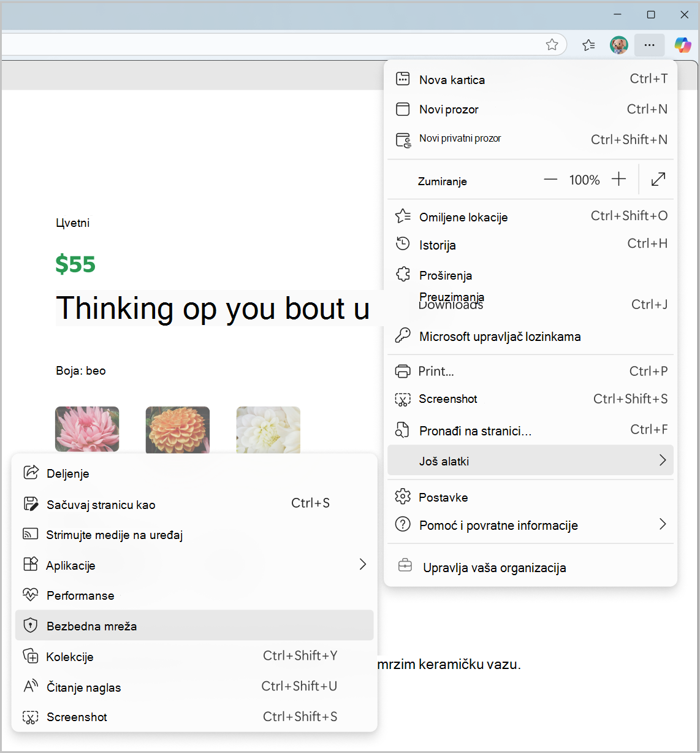
Task: Choose Print... in the menu
Action: [531, 371]
